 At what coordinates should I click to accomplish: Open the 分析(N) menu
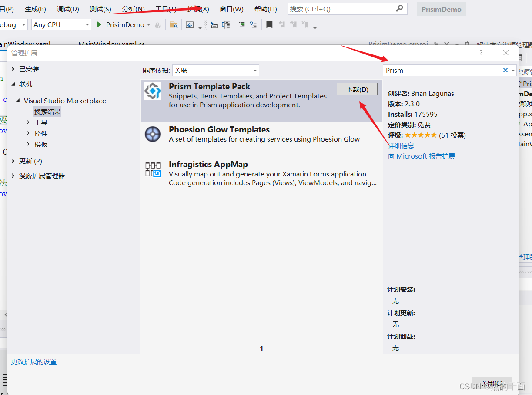[x=134, y=9]
